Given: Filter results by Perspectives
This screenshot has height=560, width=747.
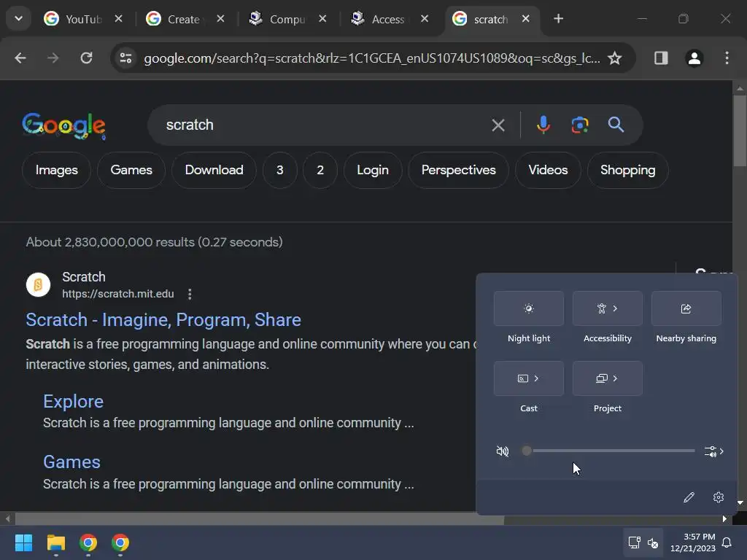Looking at the screenshot, I should (458, 170).
